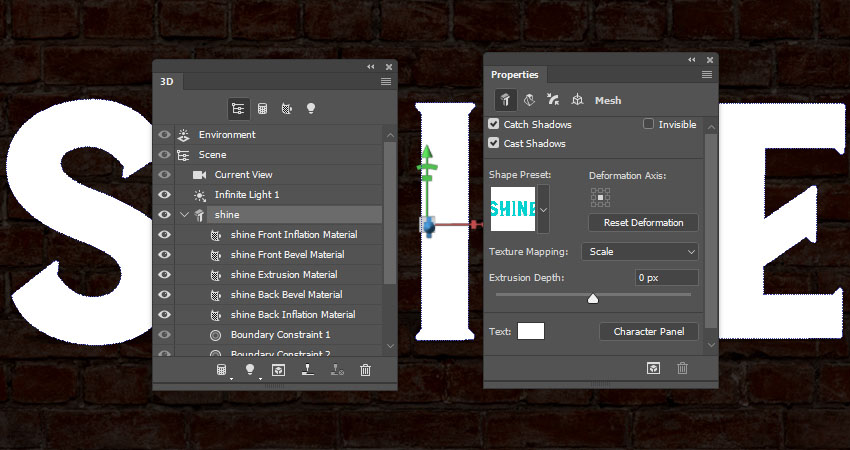
Task: Click the green Y-axis arrow of 3D gizmo
Action: click(427, 153)
